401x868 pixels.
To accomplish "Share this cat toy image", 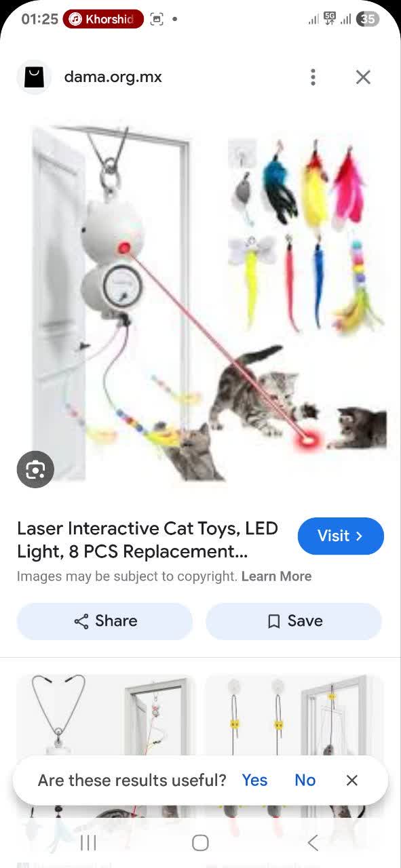I will click(104, 621).
